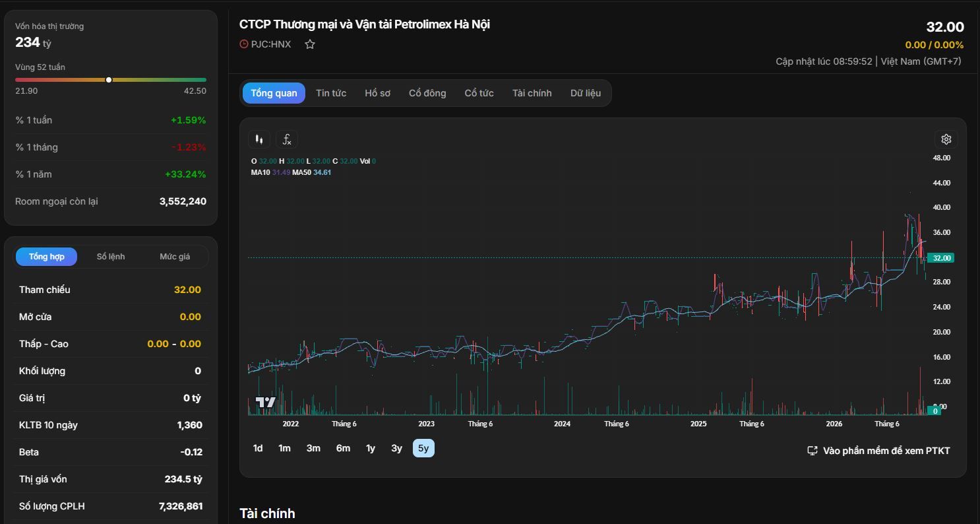Click the MA10 indicator legend
The image size is (980, 524).
(x=270, y=172)
